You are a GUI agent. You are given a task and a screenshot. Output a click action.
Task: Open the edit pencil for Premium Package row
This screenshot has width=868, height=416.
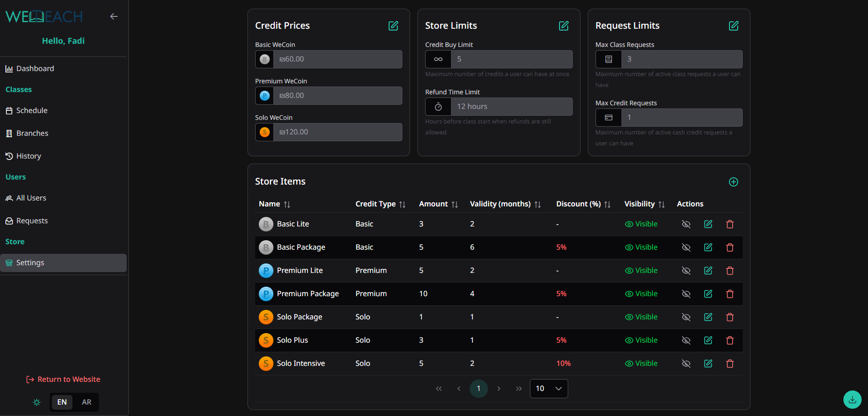click(x=708, y=294)
